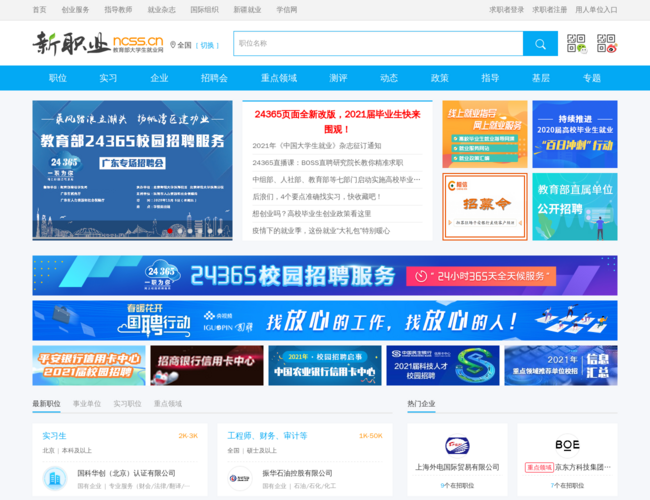Open the 招聘会 navigation menu
650x500 pixels.
point(214,78)
